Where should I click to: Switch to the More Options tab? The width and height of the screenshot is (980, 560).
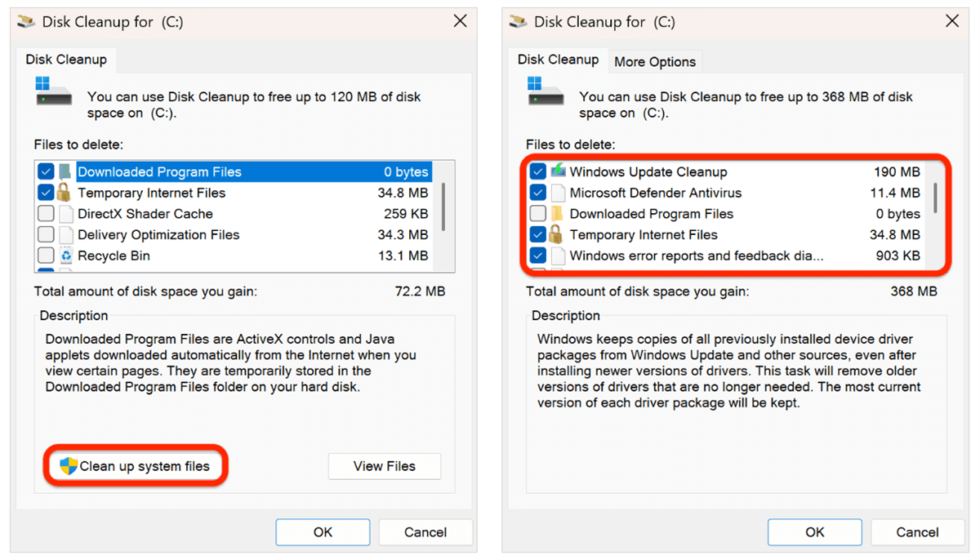click(x=655, y=61)
